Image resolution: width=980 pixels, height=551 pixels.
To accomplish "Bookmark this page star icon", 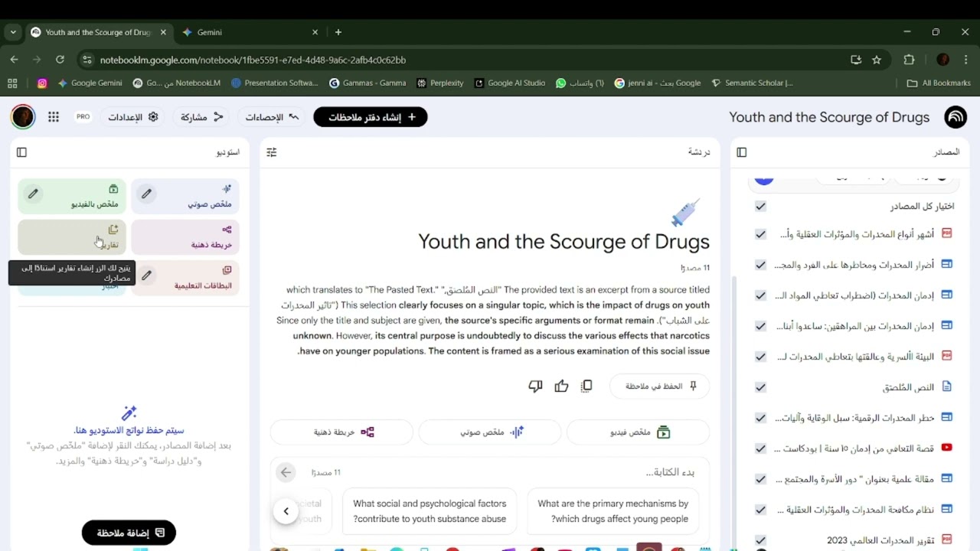I will [x=877, y=60].
